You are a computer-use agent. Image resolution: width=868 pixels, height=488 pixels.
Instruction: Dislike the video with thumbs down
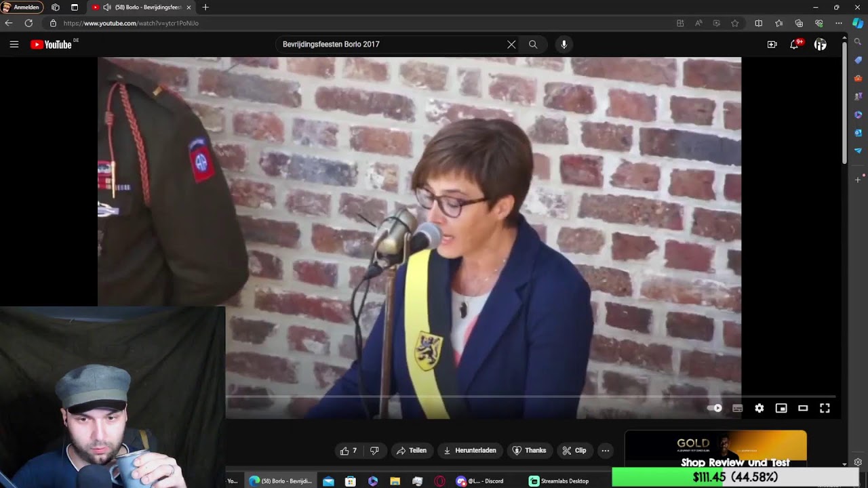[374, 450]
